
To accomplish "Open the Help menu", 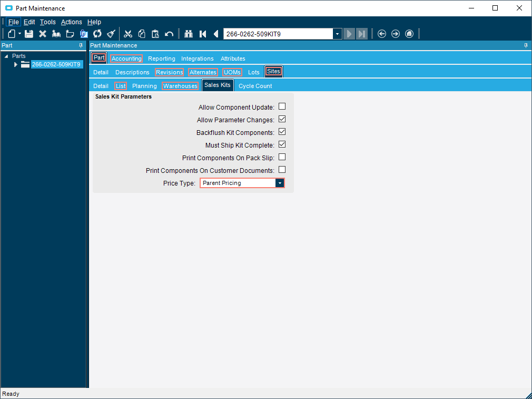I will pos(94,22).
